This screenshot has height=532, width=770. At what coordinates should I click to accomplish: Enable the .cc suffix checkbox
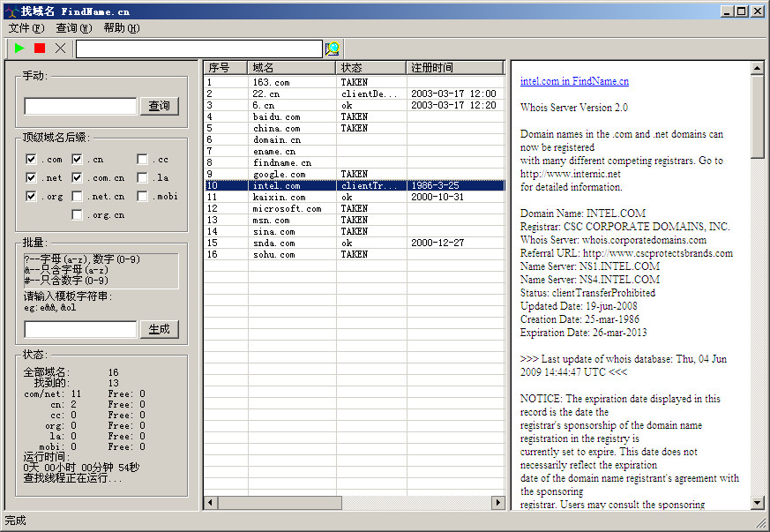(142, 159)
